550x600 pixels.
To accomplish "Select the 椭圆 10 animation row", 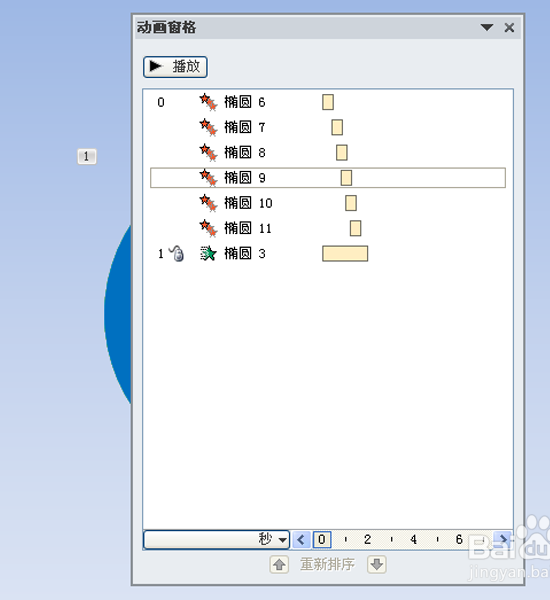I will pyautogui.click(x=328, y=203).
